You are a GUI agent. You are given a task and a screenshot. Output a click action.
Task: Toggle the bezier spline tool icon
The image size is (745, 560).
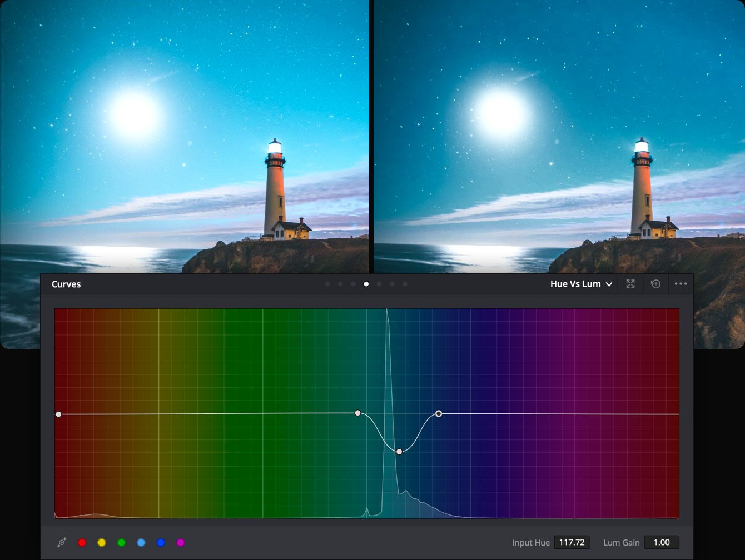[x=62, y=543]
